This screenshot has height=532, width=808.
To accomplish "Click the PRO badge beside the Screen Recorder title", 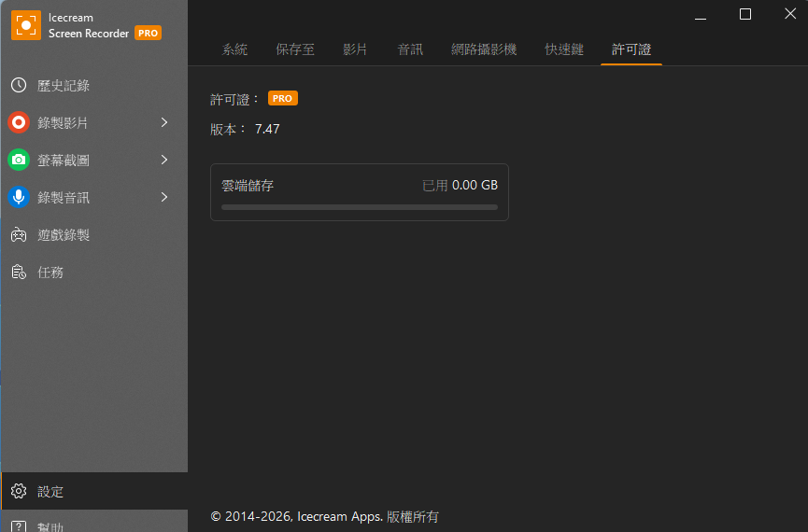I will pyautogui.click(x=148, y=33).
